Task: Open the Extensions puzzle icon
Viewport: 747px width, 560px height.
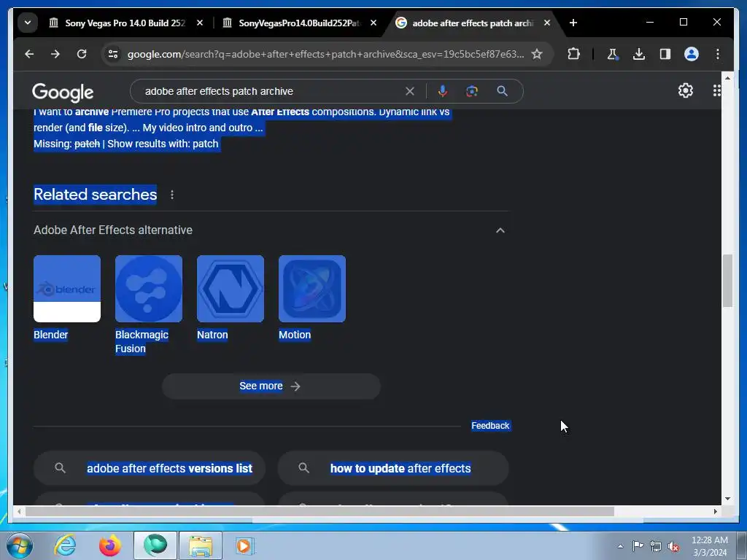Action: click(573, 54)
